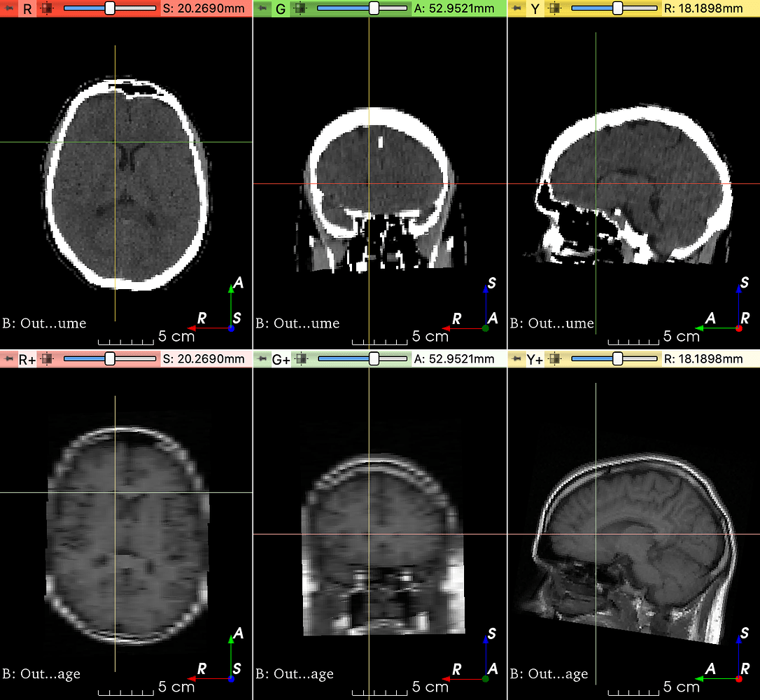Click the R+ view slice offset slider
This screenshot has width=760, height=700.
tap(108, 358)
